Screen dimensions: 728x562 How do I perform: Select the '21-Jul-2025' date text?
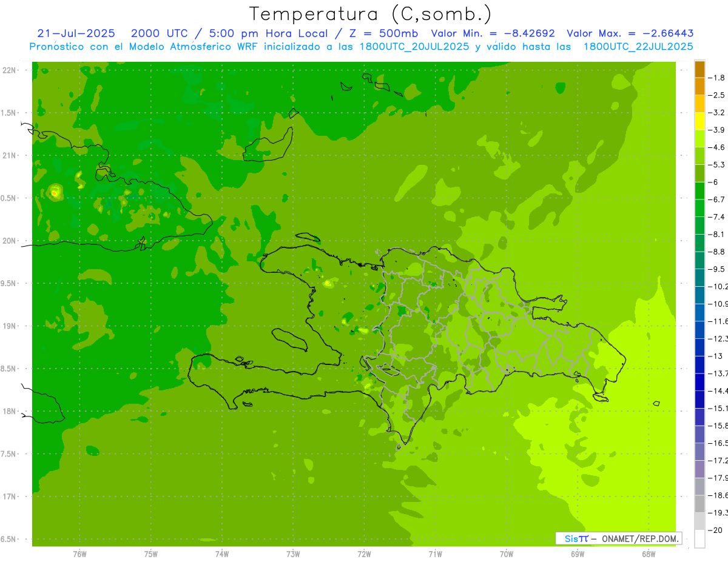[76, 33]
